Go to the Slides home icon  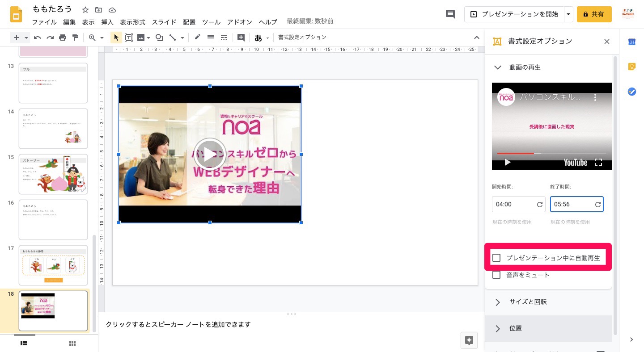tap(17, 15)
